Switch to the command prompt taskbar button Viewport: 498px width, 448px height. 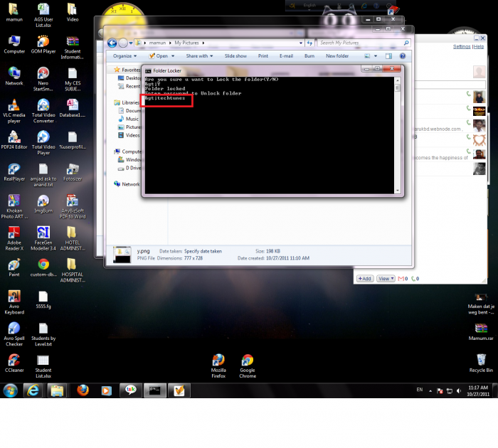coord(154,390)
